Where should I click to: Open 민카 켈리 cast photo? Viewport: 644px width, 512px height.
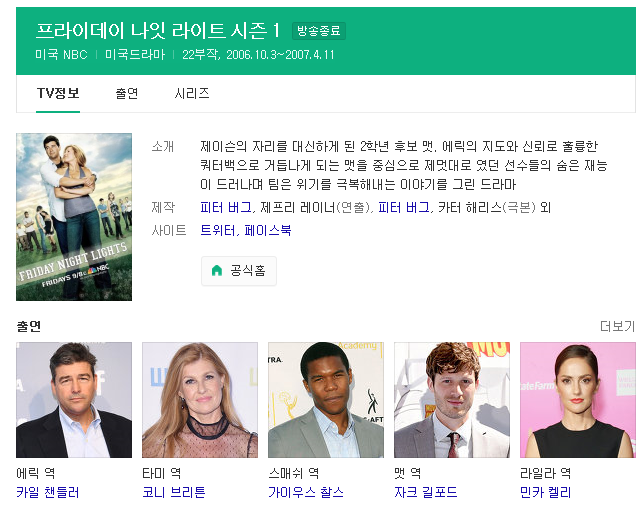point(578,400)
